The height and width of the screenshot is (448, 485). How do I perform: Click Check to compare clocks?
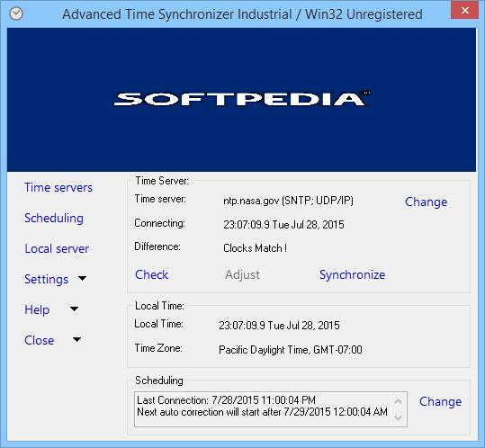[151, 275]
